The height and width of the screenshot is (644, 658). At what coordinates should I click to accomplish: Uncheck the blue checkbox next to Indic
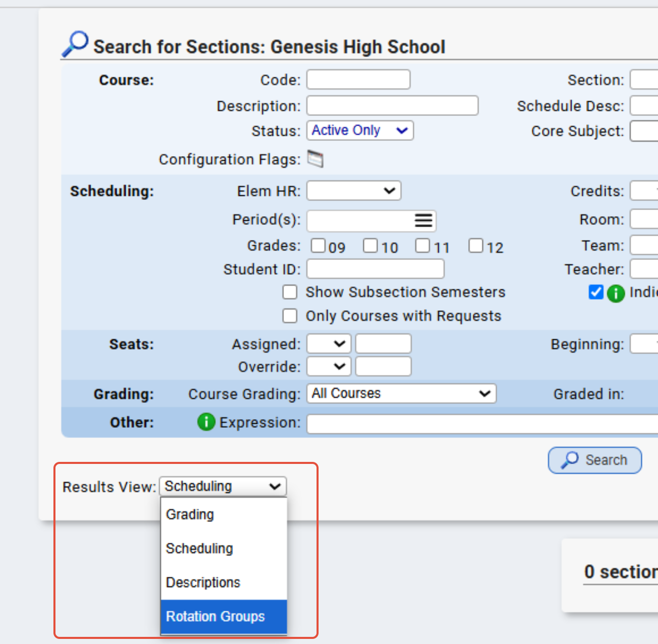point(596,292)
